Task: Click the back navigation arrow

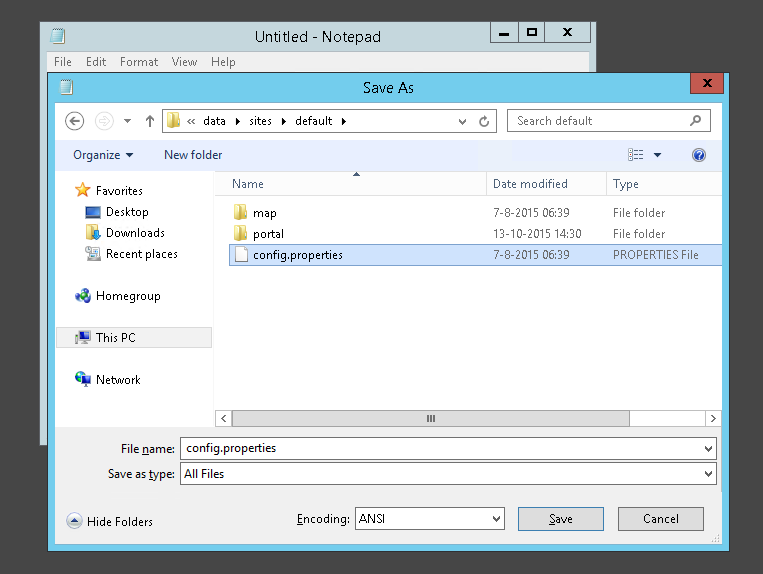Action: tap(74, 121)
